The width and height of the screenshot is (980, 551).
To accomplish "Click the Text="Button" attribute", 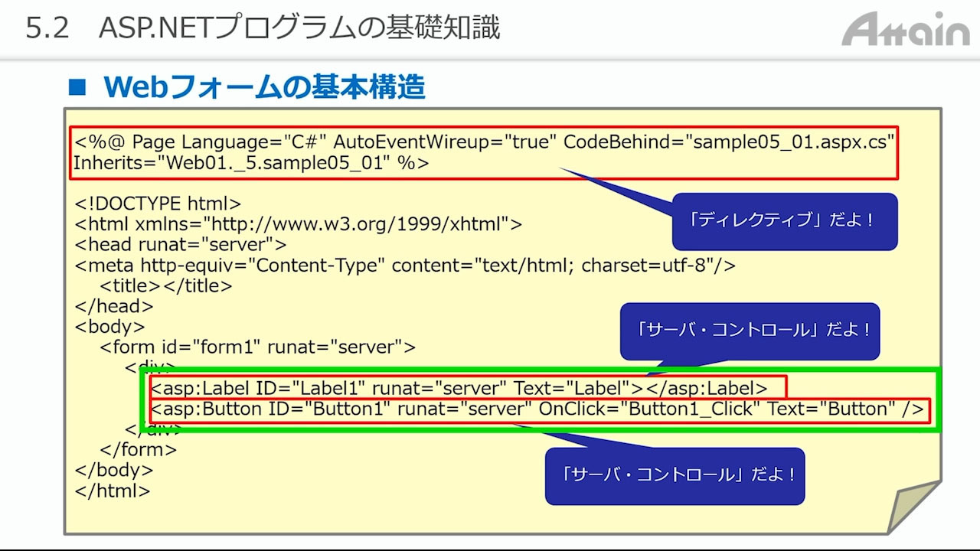I will click(x=832, y=409).
